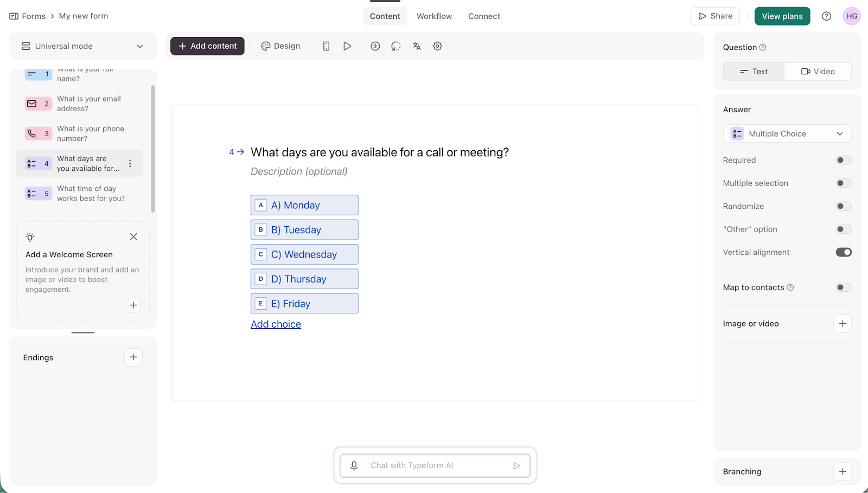
Task: Switch to the Connect tab
Action: (484, 16)
